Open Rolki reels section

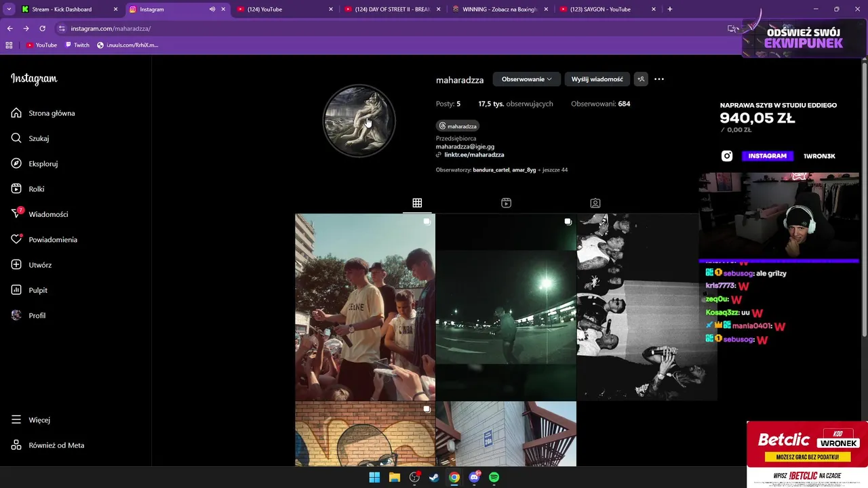(x=28, y=189)
